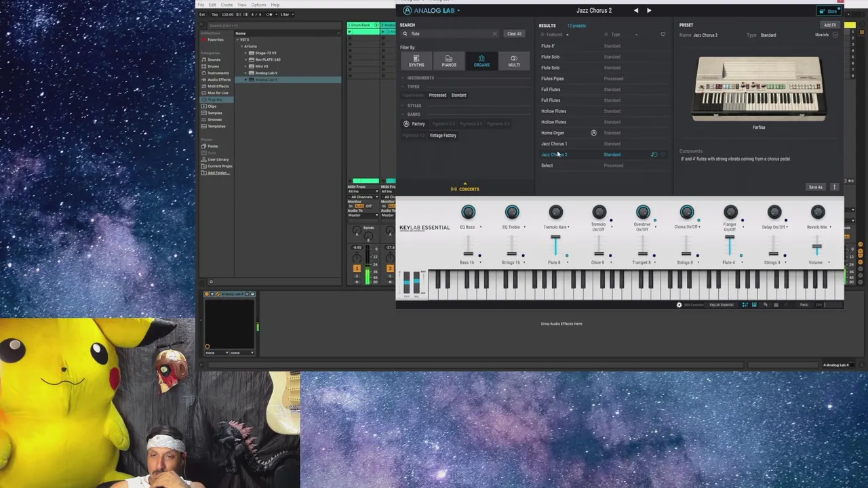Open preset options three-dot menu
Image resolution: width=868 pixels, height=488 pixels.
[x=834, y=188]
